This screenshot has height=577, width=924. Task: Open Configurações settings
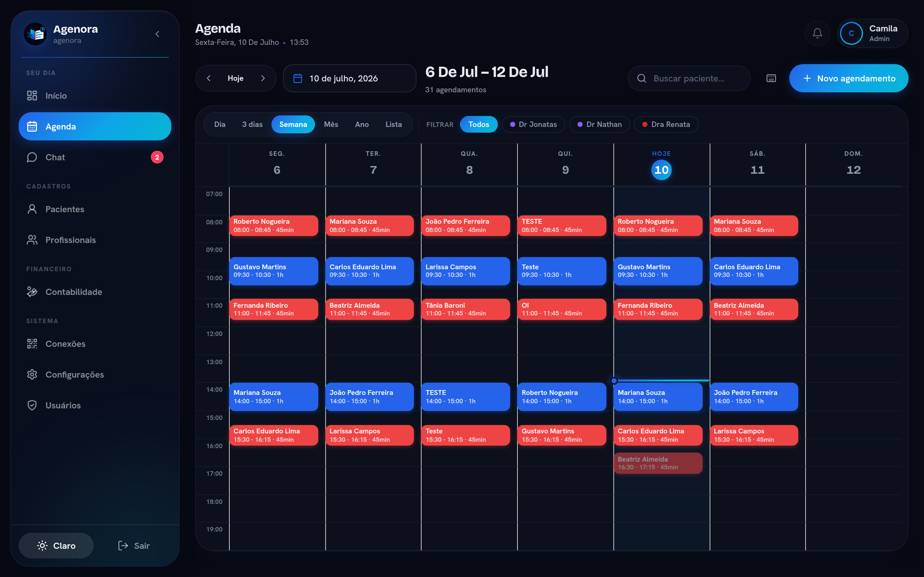tap(95, 374)
